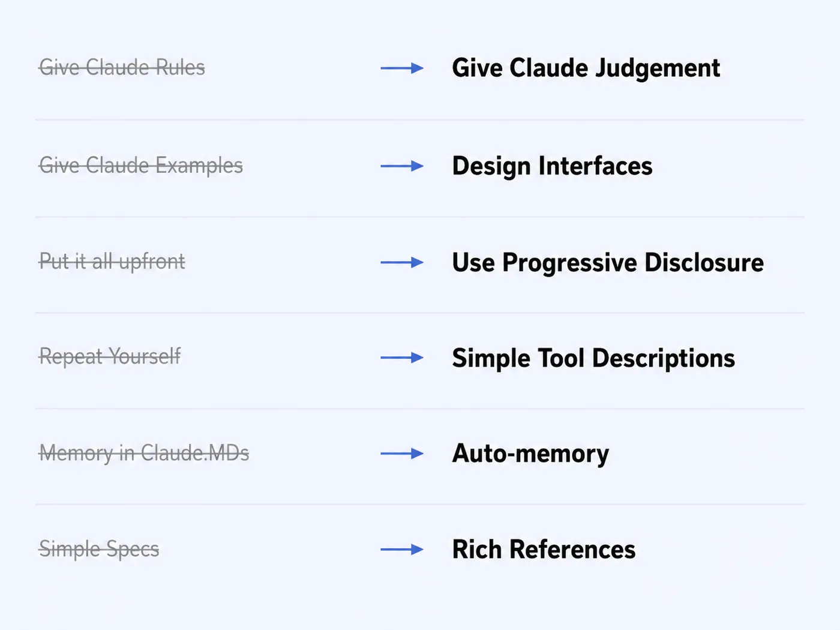
Task: Click the divider line above Simple Specs
Action: point(420,505)
